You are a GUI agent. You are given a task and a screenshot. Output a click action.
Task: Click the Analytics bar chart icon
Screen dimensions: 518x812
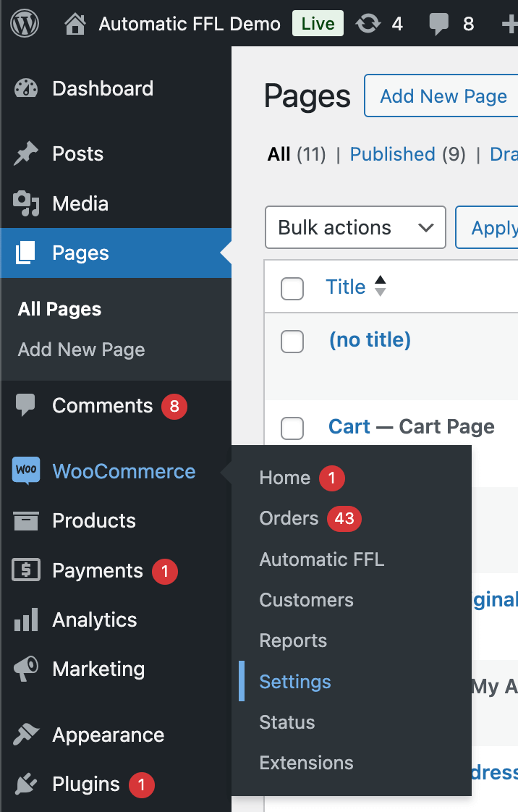(26, 620)
